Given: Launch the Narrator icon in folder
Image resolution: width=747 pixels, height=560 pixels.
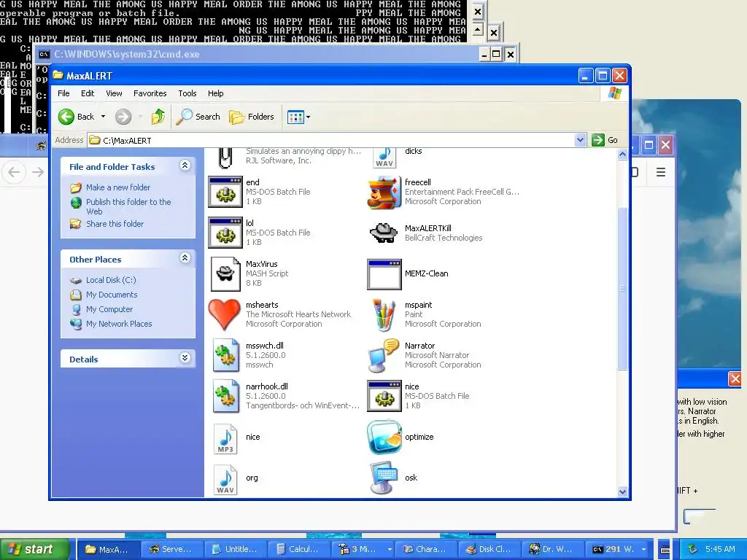Looking at the screenshot, I should point(384,355).
